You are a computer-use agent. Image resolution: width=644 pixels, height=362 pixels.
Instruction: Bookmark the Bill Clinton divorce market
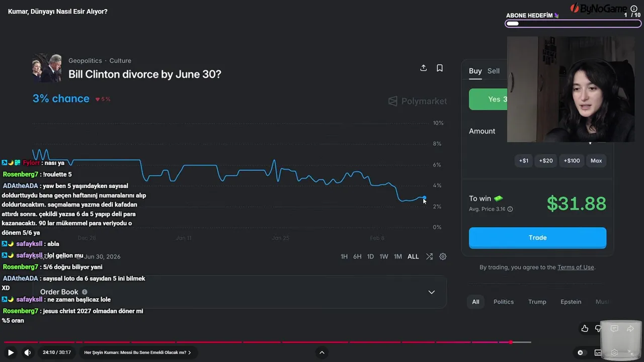pos(440,68)
